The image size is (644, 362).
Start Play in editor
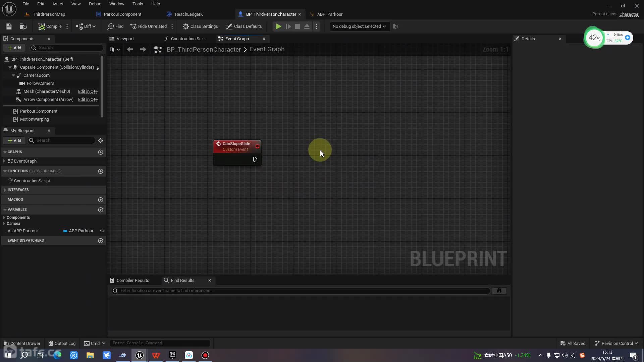point(278,26)
